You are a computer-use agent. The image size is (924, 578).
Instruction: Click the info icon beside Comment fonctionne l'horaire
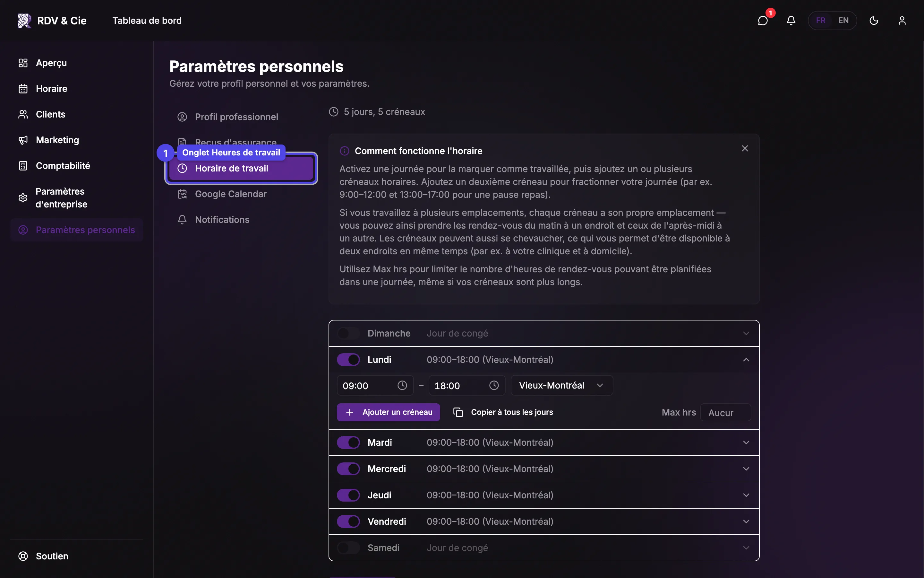[344, 151]
